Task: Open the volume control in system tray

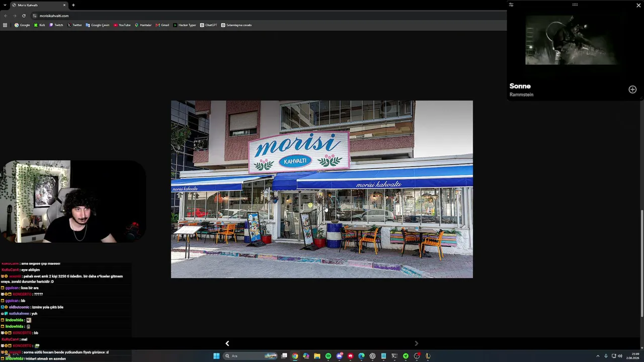Action: (620, 356)
